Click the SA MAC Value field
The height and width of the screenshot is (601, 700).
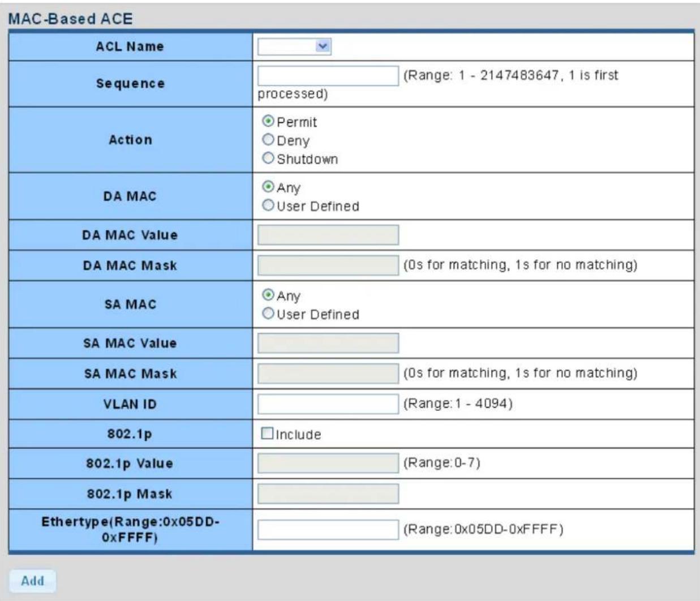tap(328, 343)
